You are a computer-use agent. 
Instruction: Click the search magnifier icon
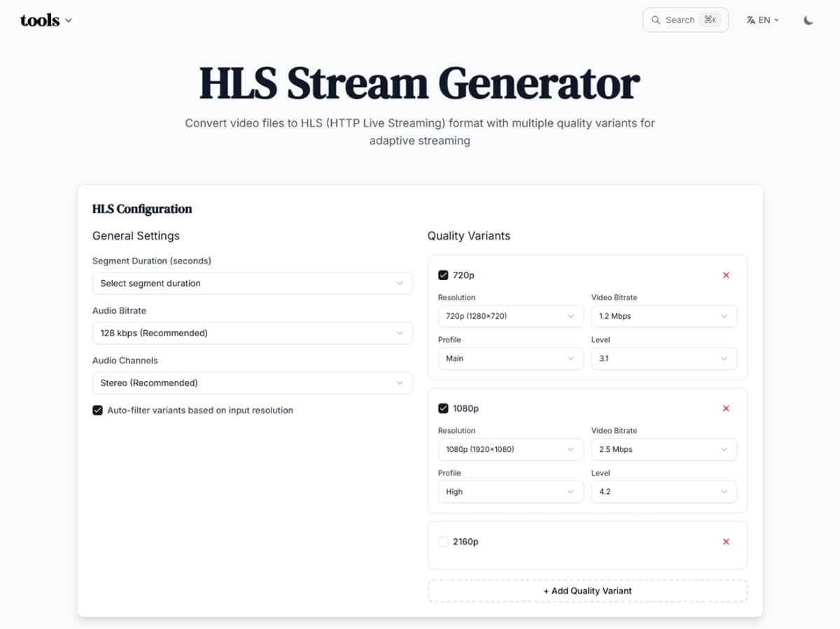tap(656, 20)
